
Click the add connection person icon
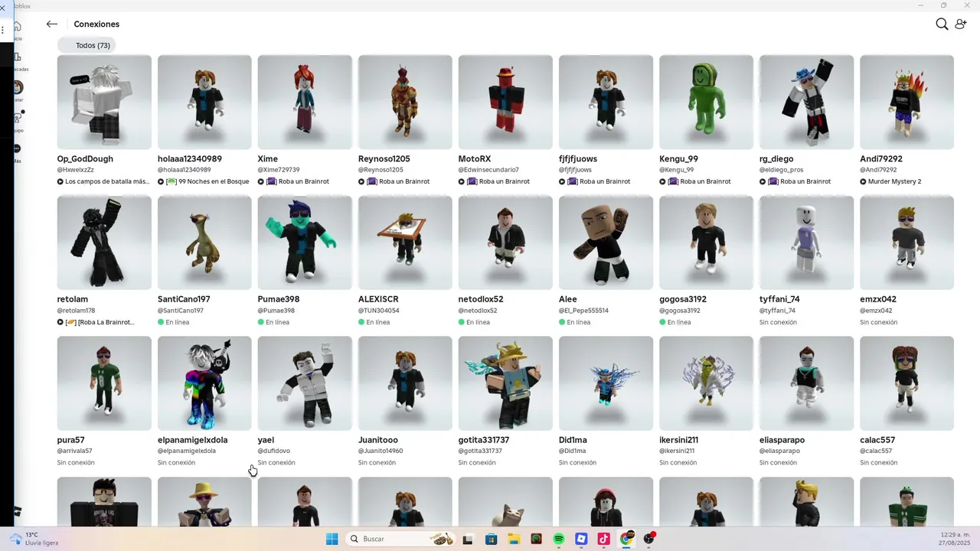961,24
